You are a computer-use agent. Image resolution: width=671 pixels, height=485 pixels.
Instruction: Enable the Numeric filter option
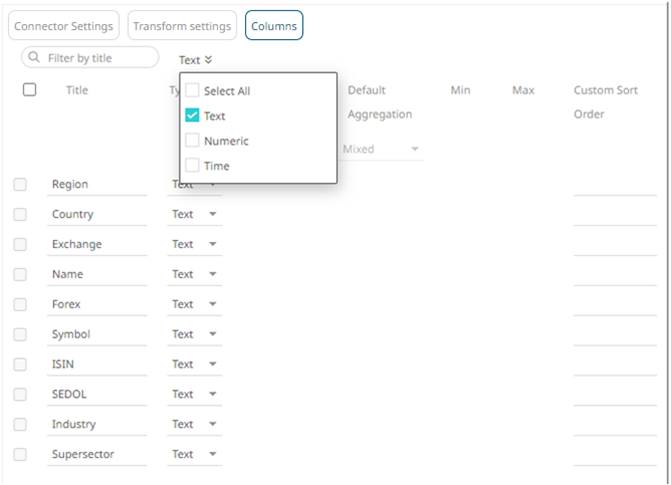pos(193,141)
